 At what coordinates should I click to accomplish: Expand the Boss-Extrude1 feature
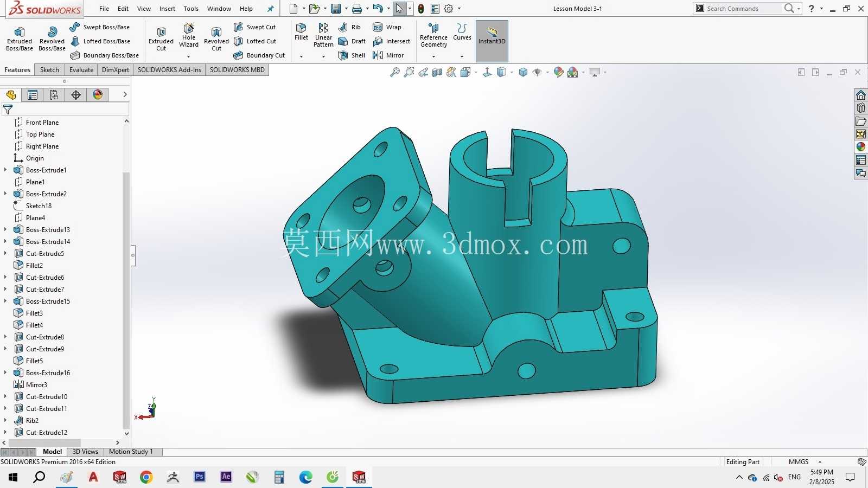pos(5,170)
